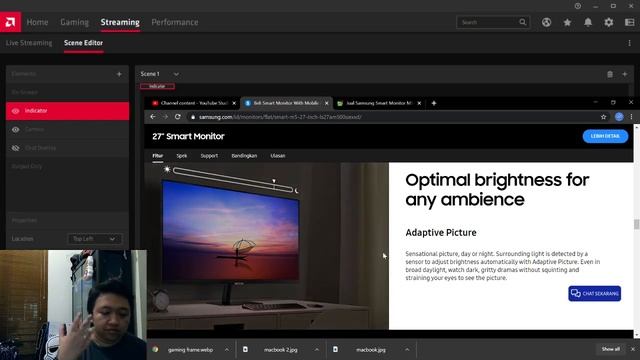The width and height of the screenshot is (640, 360).
Task: Open downloaded file macbook 2.jpg
Action: 280,349
